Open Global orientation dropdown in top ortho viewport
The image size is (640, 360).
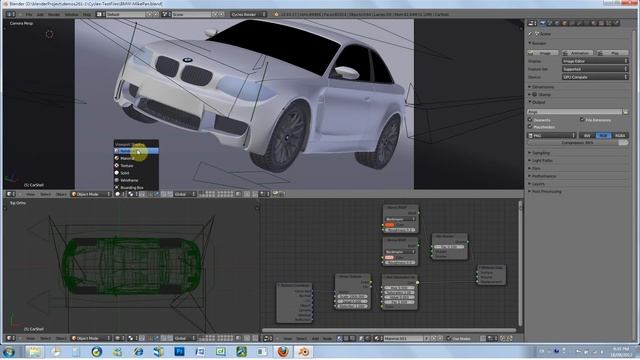184,338
